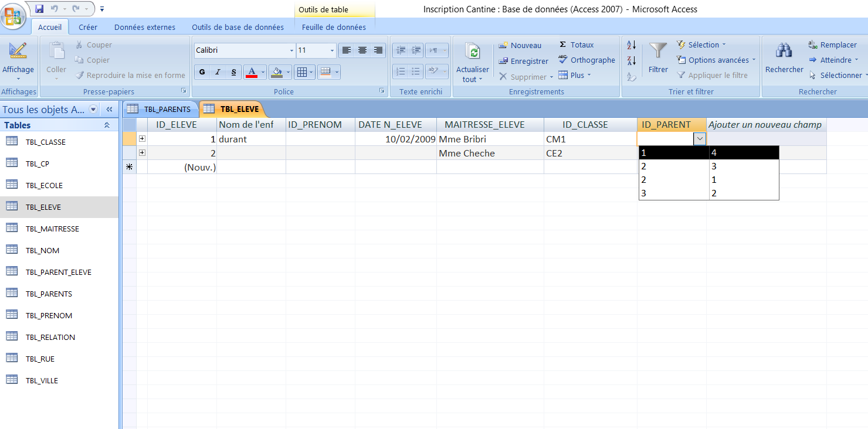Open the font color dropdown arrow
Screen dimensions: 868x429
(263, 72)
